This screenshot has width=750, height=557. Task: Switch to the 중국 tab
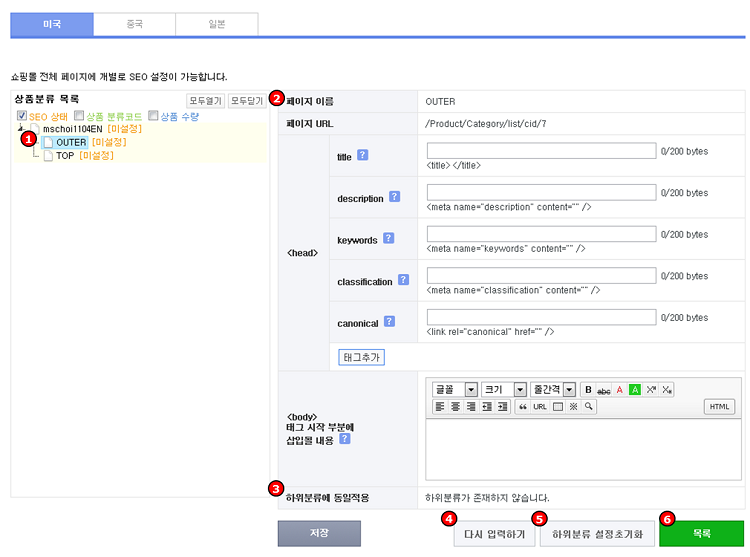point(134,24)
